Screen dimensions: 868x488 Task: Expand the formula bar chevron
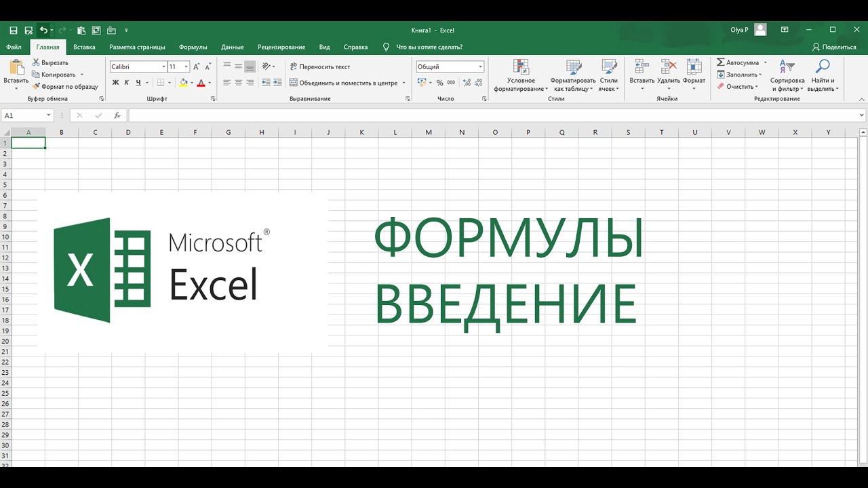(x=862, y=115)
